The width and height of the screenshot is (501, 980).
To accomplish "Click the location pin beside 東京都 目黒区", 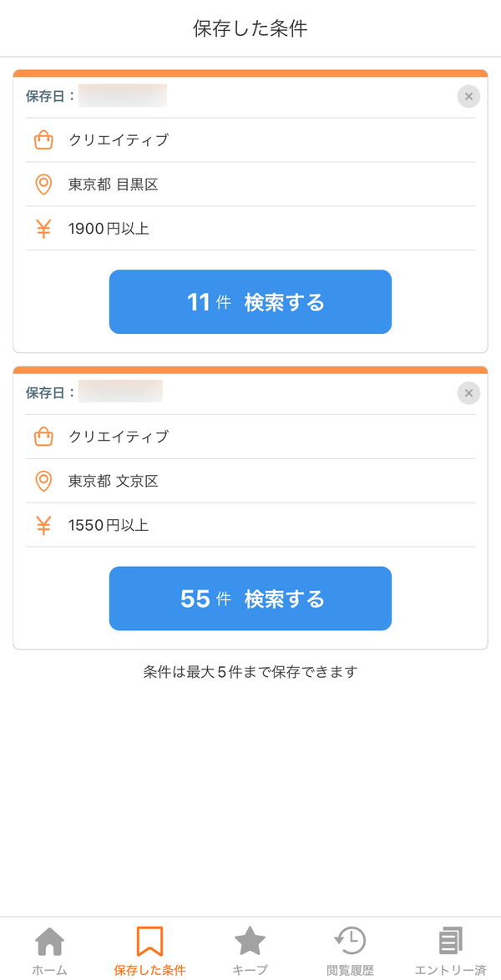I will tap(43, 184).
